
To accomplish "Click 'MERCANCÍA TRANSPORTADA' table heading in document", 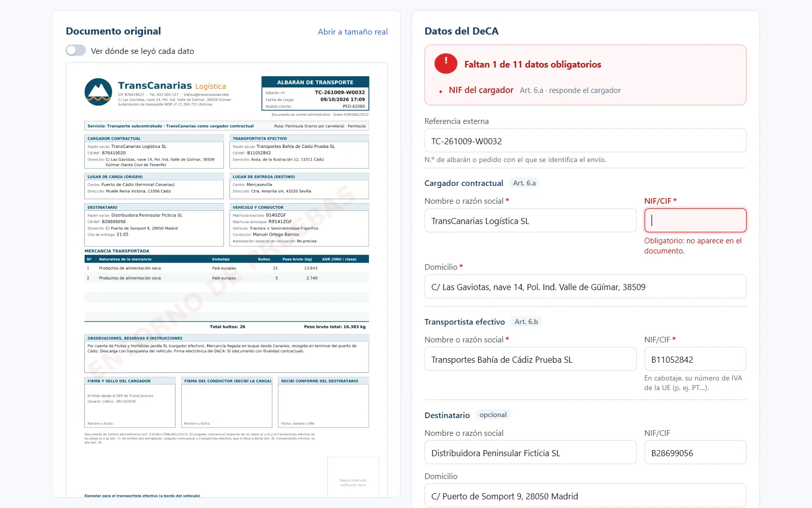I will (117, 251).
